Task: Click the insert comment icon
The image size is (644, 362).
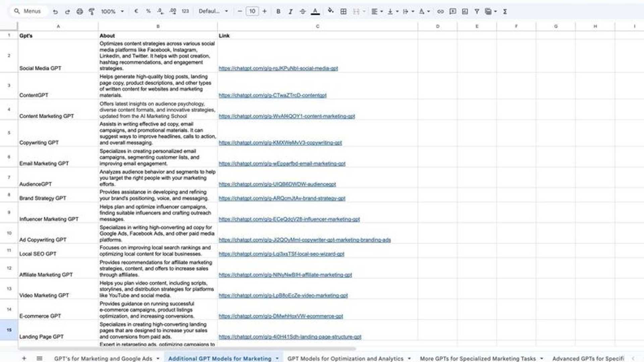Action: tap(452, 11)
